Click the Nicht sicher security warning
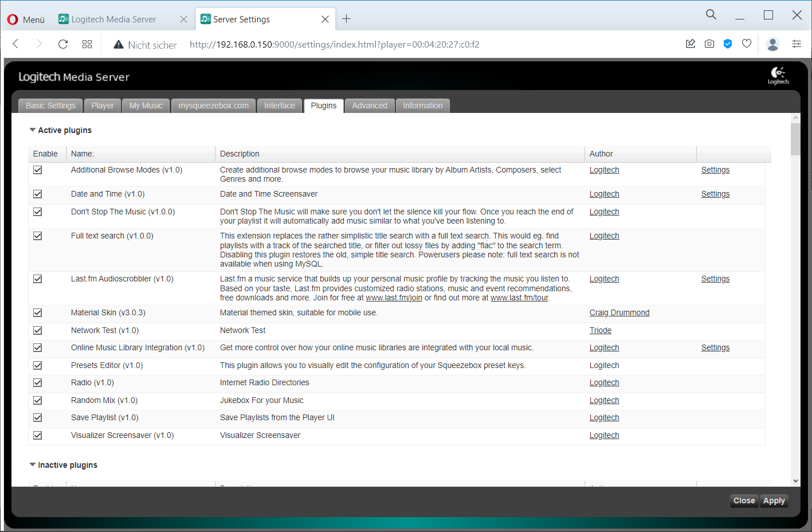 146,45
